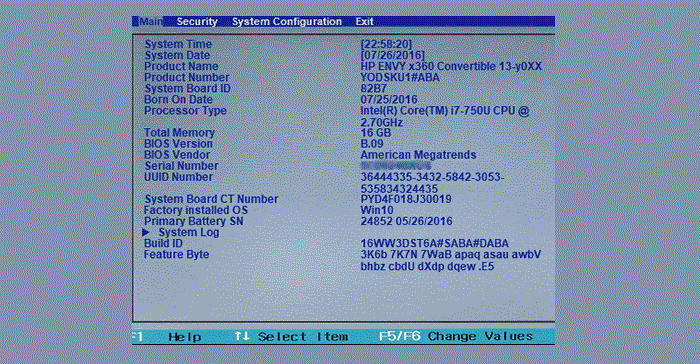Click the Feature Byte label

pyautogui.click(x=176, y=255)
